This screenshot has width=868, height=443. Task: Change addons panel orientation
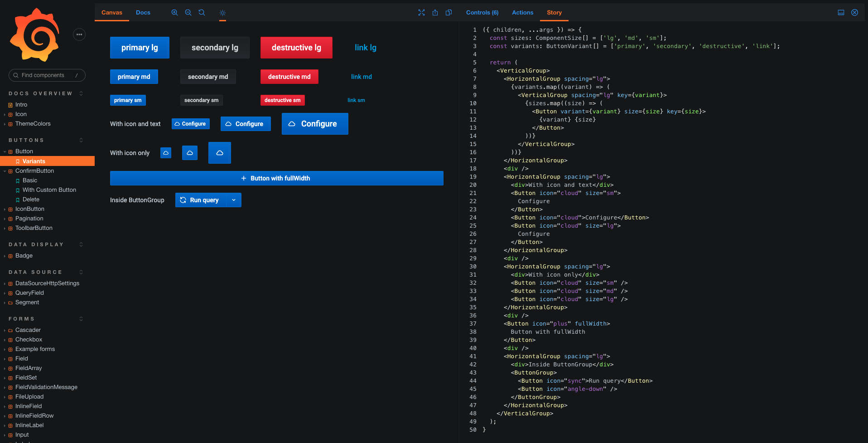[841, 12]
